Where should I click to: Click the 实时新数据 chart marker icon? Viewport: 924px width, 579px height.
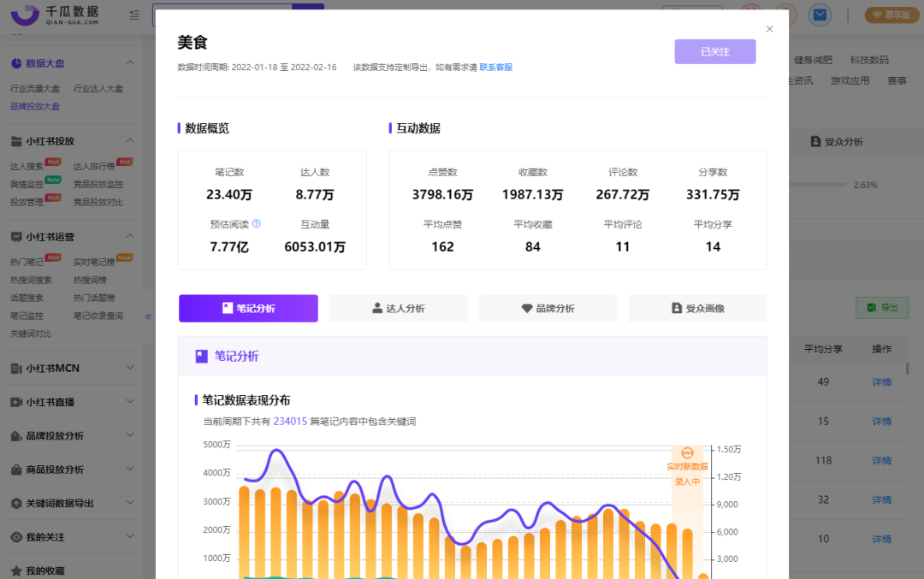(687, 453)
